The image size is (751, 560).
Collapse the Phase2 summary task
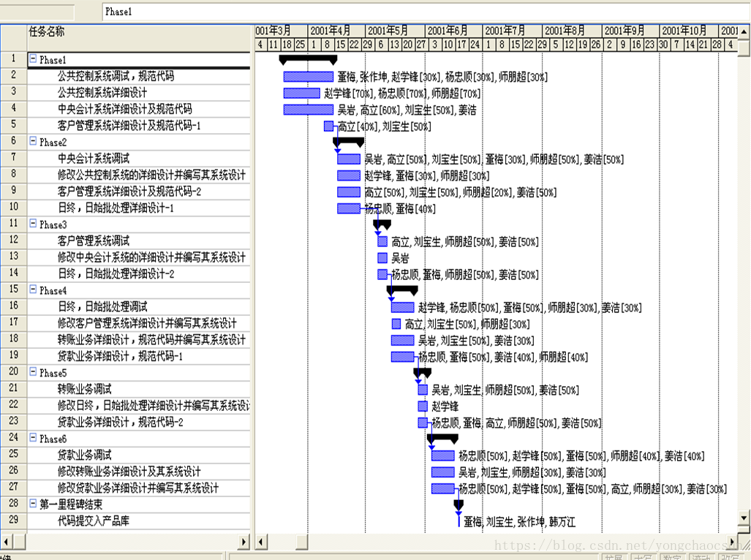(x=33, y=141)
